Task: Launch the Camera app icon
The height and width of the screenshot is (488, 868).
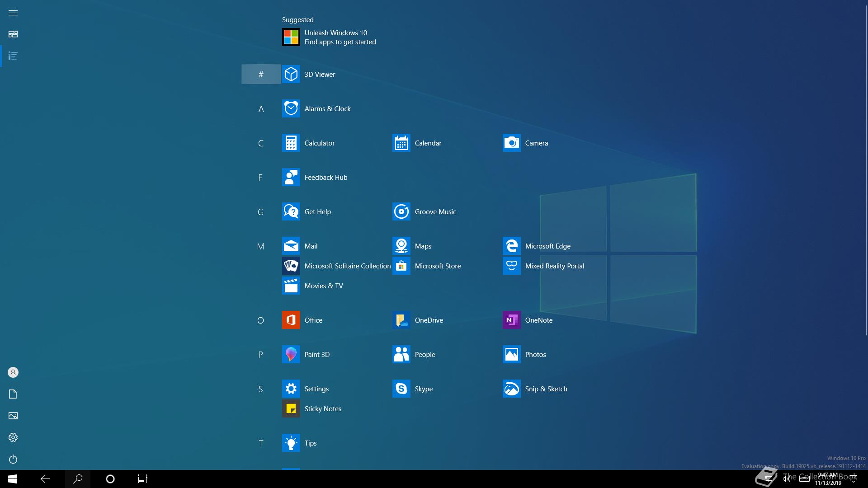Action: pyautogui.click(x=511, y=143)
